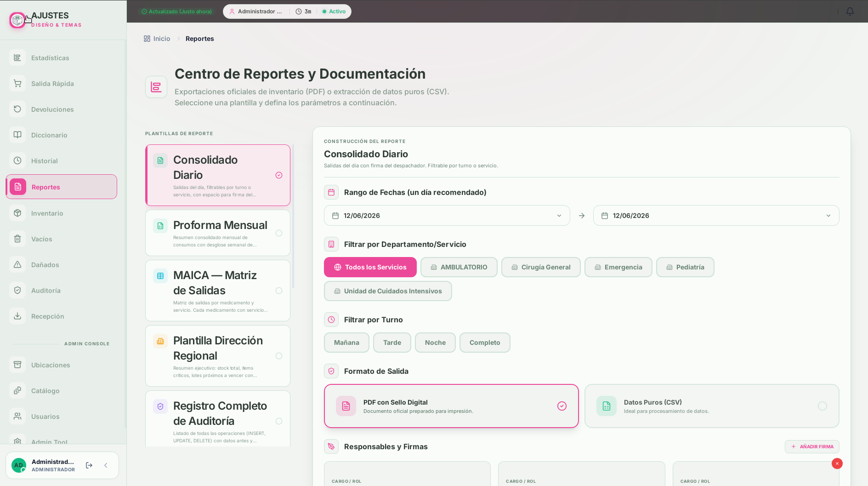Toggle the Completo shift filter
This screenshot has height=486, width=868.
point(485,343)
